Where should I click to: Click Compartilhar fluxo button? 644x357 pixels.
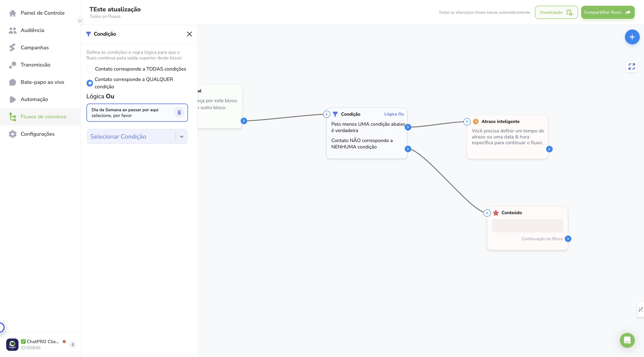(x=608, y=12)
